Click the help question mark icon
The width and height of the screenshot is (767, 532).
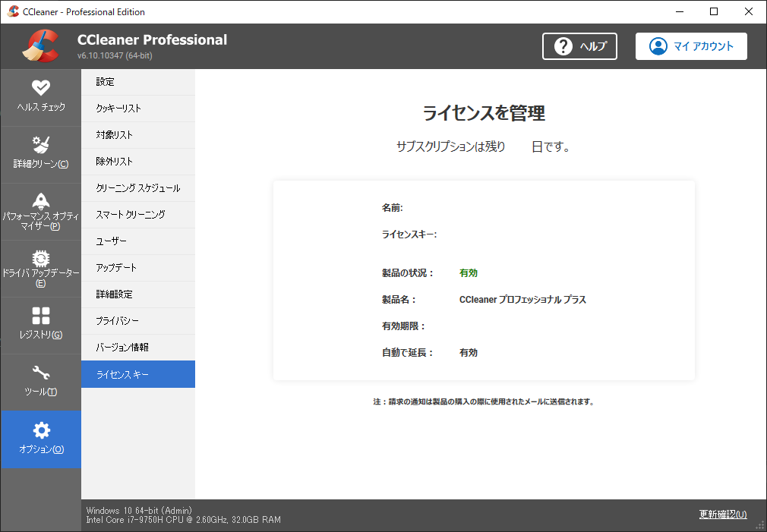coord(563,46)
